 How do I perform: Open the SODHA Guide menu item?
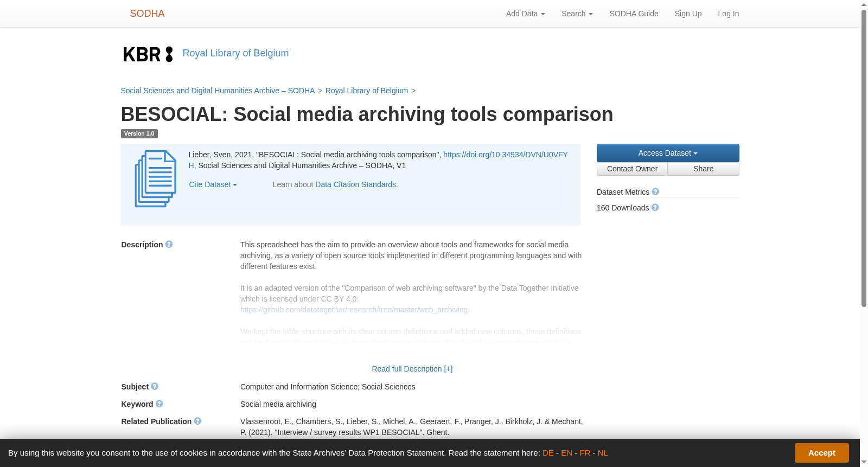point(634,14)
